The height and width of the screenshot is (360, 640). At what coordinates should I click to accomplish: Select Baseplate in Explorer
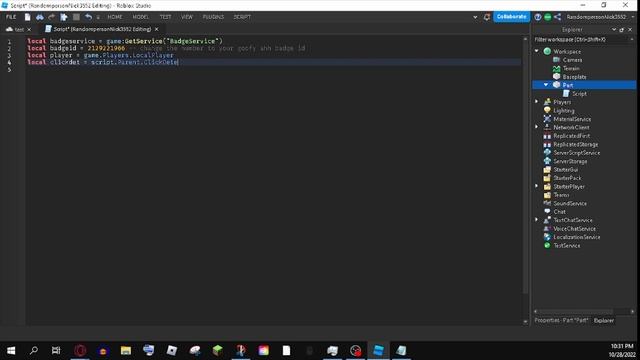click(x=574, y=77)
